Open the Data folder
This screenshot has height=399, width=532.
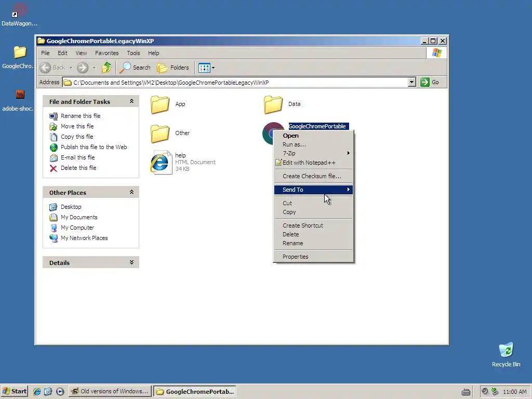273,104
